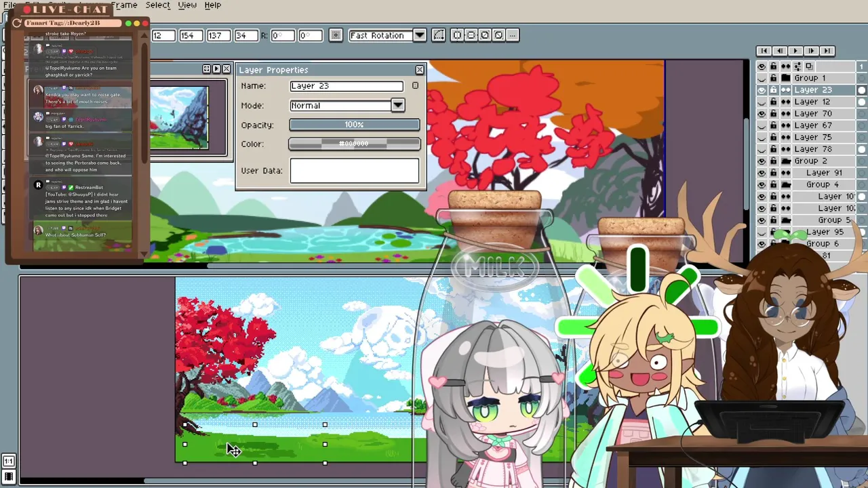
Task: Click the User Data text field
Action: coord(354,171)
